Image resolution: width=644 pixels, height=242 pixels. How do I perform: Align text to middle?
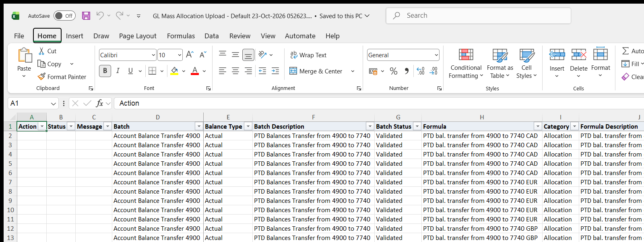(235, 55)
